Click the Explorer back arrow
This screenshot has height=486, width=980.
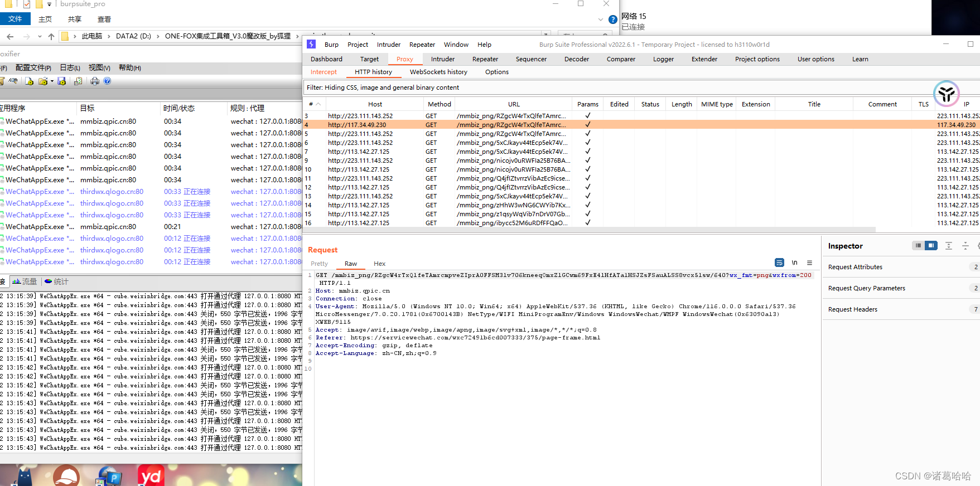[x=10, y=36]
